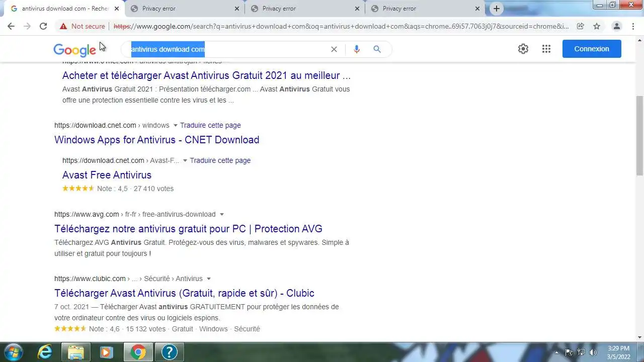Click the forward navigation arrow
This screenshot has width=644, height=362.
click(x=27, y=26)
